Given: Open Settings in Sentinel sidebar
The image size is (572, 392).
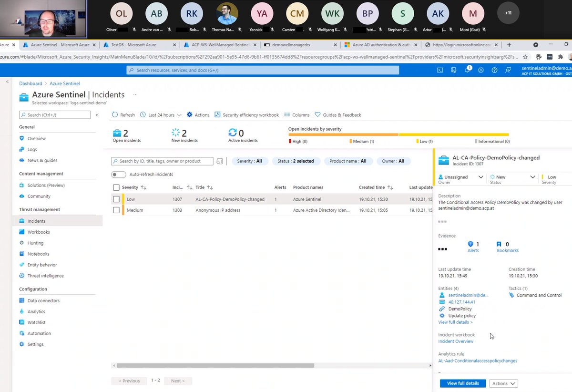Looking at the screenshot, I should pyautogui.click(x=35, y=344).
